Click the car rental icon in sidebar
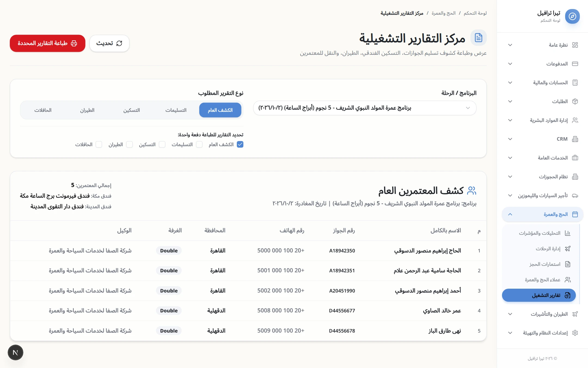 coord(575,195)
